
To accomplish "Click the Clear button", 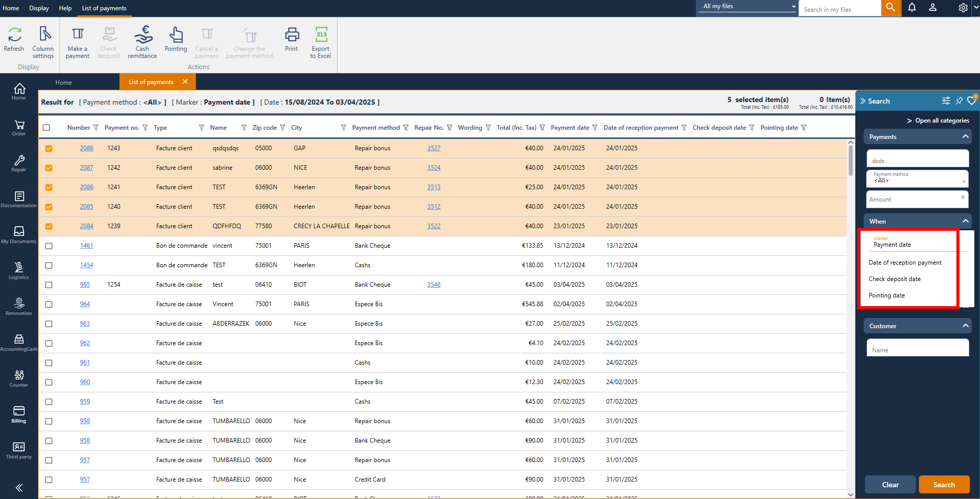I will [890, 485].
